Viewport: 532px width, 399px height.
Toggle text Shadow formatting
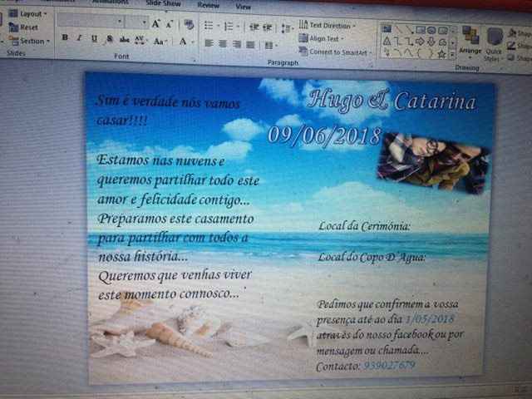pos(109,39)
